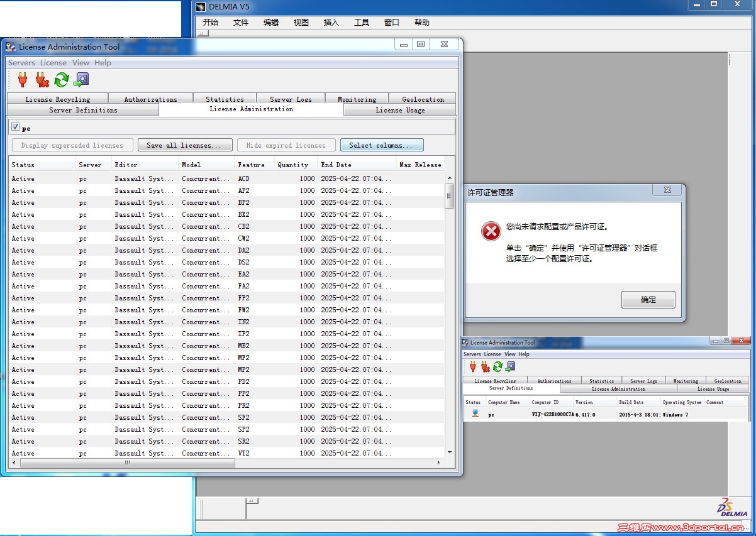
Task: Sort by Quantity column header
Action: click(296, 165)
